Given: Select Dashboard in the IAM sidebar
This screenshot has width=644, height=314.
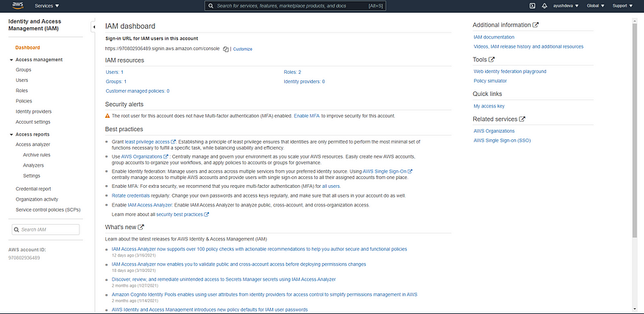Looking at the screenshot, I should pyautogui.click(x=27, y=48).
